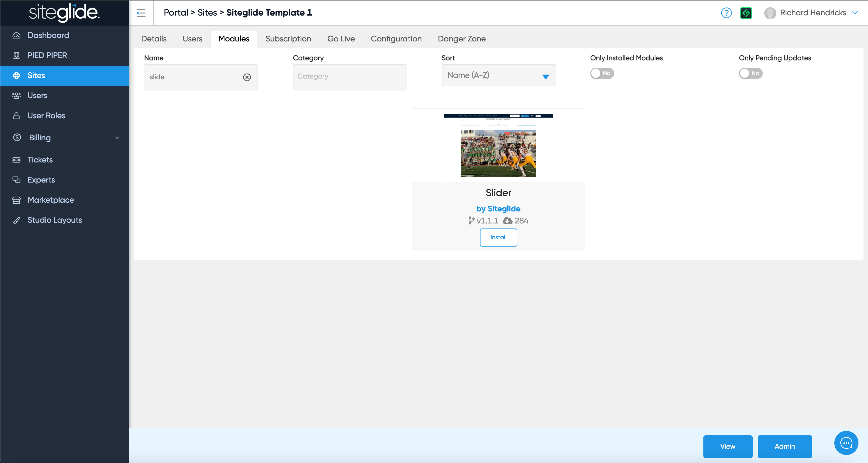The height and width of the screenshot is (463, 868).
Task: Click Siteglide Template 1 breadcrumb title
Action: coord(269,13)
